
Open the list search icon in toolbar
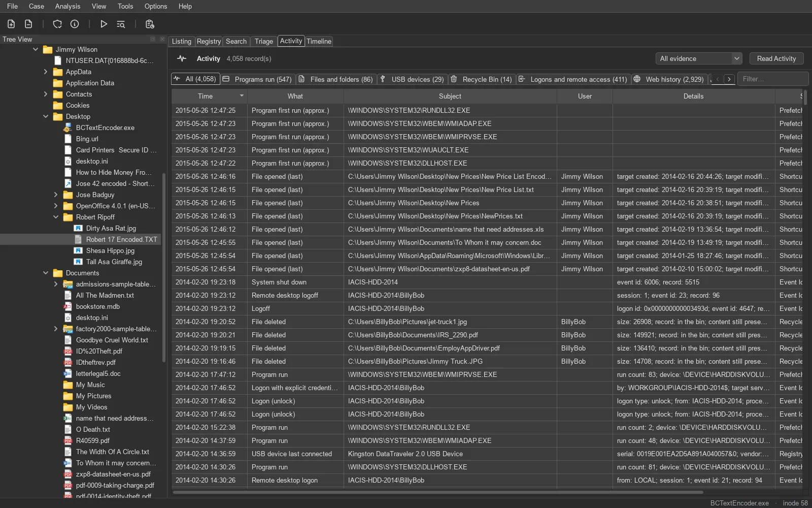121,24
